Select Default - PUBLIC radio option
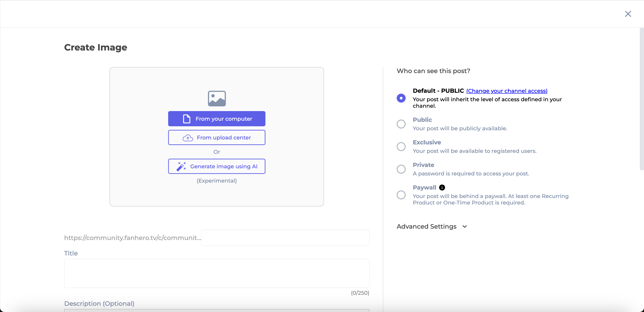Viewport: 644px width, 312px height. point(401,98)
